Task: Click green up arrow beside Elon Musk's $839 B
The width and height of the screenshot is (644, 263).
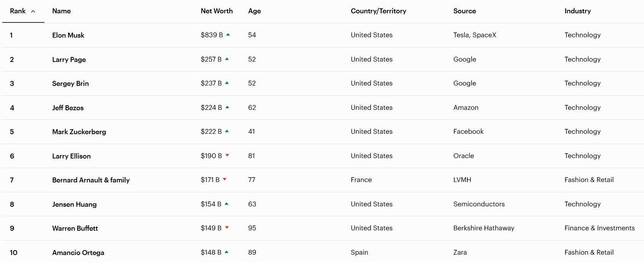Action: (228, 35)
